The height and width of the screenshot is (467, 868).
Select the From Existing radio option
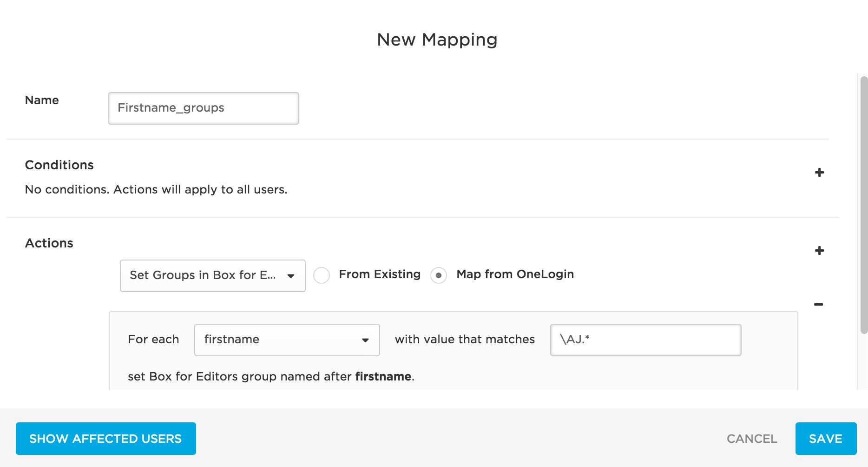point(322,275)
